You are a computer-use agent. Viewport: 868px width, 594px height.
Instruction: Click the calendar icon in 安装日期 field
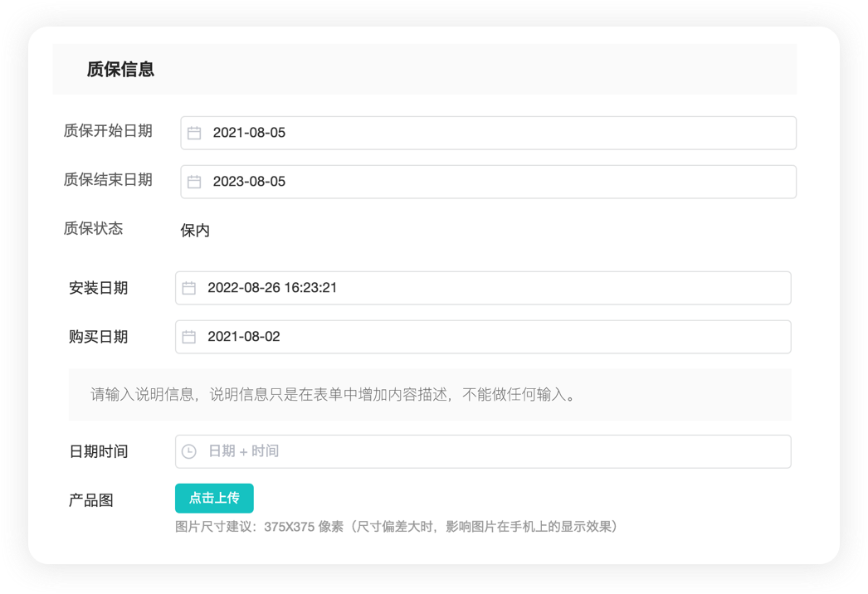coord(189,287)
